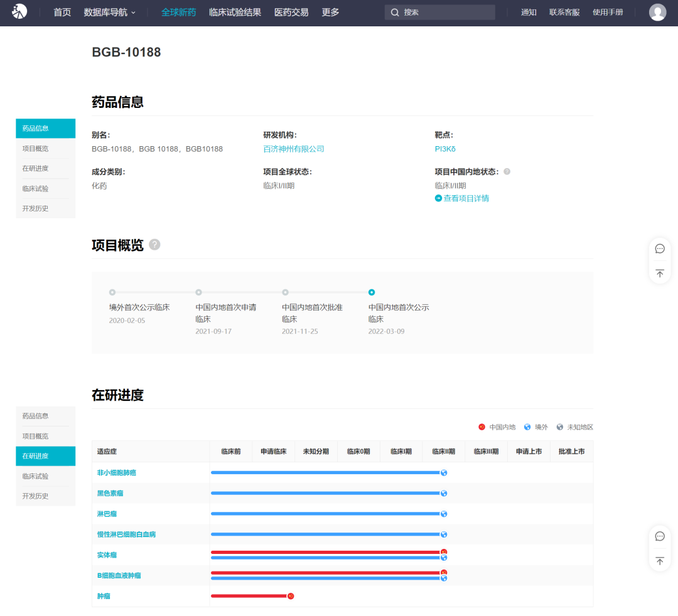
Task: Click 中国内地 red legend icon
Action: [x=482, y=427]
